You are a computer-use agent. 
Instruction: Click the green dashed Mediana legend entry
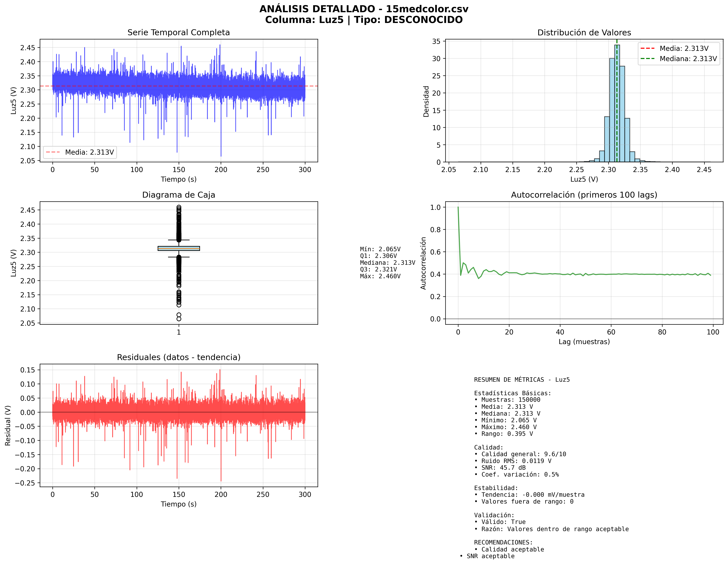678,59
